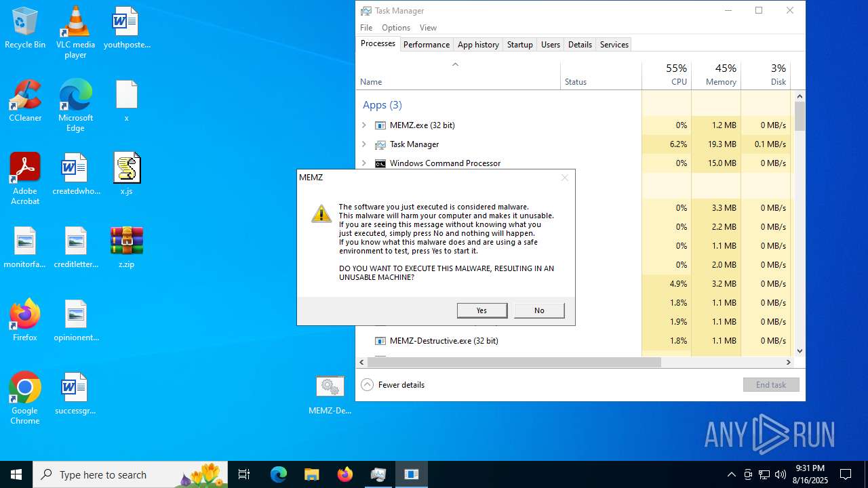
Task: Click the vertical scrollbar down arrow
Action: pos(800,351)
